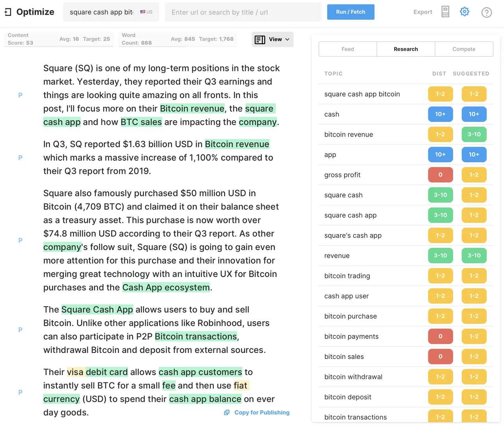Select the 'app' topic row
This screenshot has height=426, width=504.
(x=406, y=154)
